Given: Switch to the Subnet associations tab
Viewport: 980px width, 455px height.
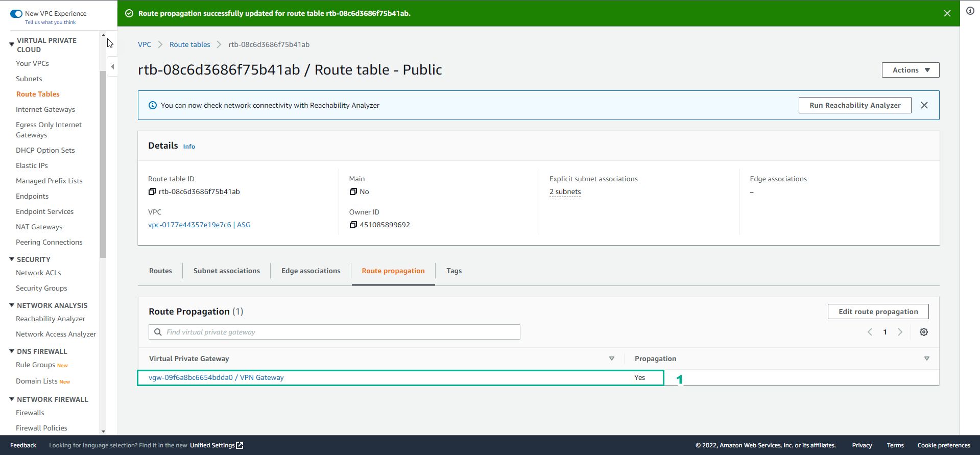Looking at the screenshot, I should click(x=227, y=271).
